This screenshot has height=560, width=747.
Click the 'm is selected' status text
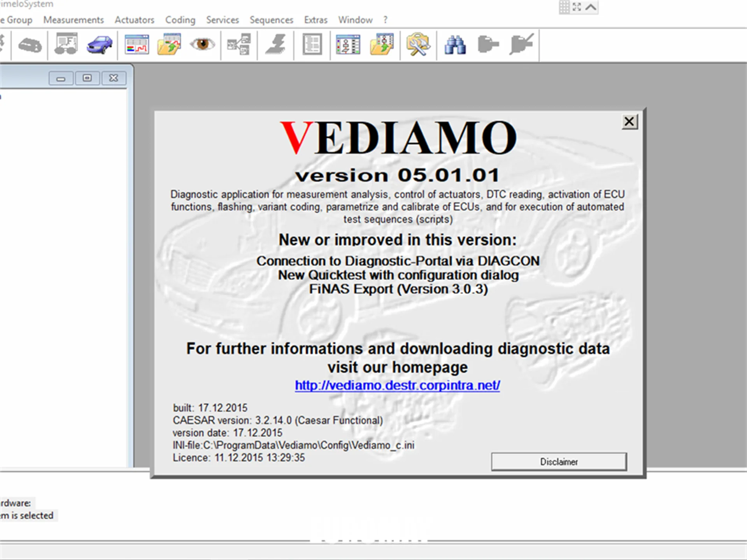[x=27, y=516]
